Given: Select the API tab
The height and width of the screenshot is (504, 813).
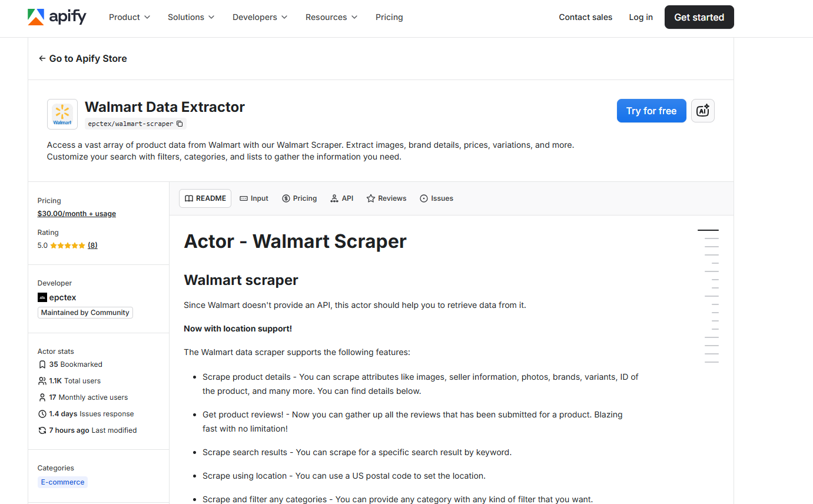Looking at the screenshot, I should (x=342, y=198).
